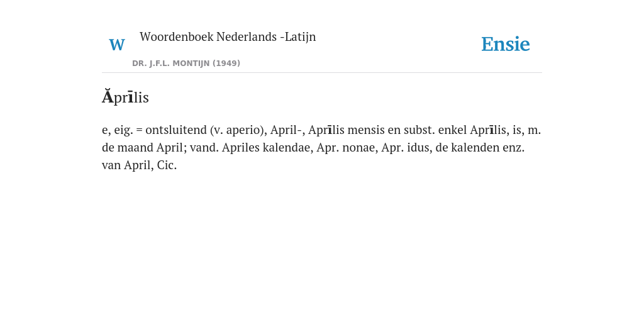Click the word "ontsluitend" in the definition
Viewport: 644px width, 322px height.
click(x=176, y=130)
